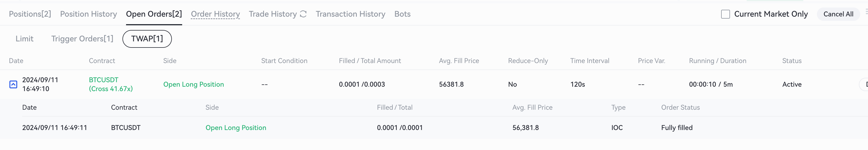Collapse the TWAP order details row

coord(13,84)
